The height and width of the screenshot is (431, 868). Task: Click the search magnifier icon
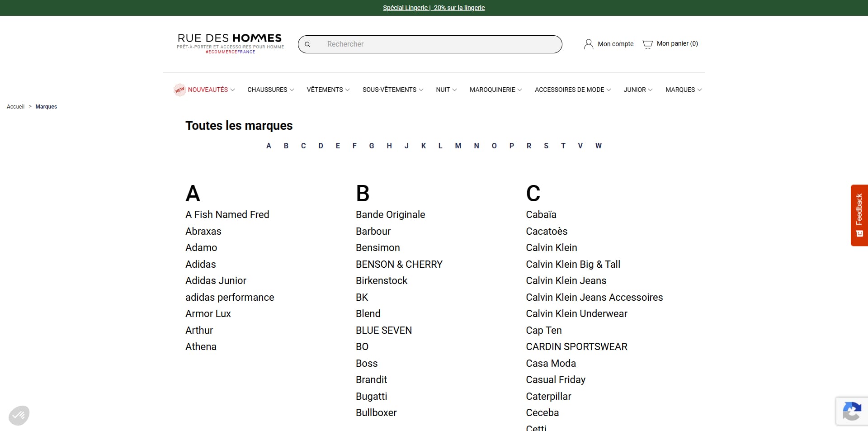pos(307,44)
